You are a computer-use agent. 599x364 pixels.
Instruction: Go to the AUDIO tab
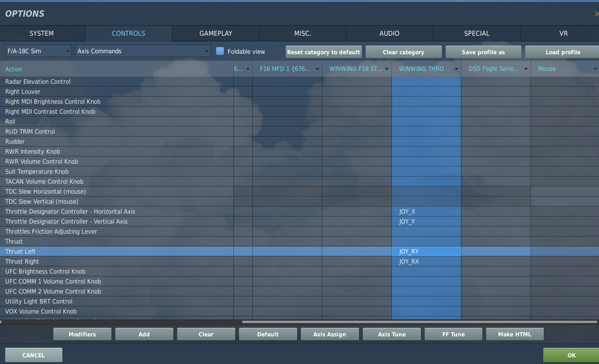click(x=389, y=34)
